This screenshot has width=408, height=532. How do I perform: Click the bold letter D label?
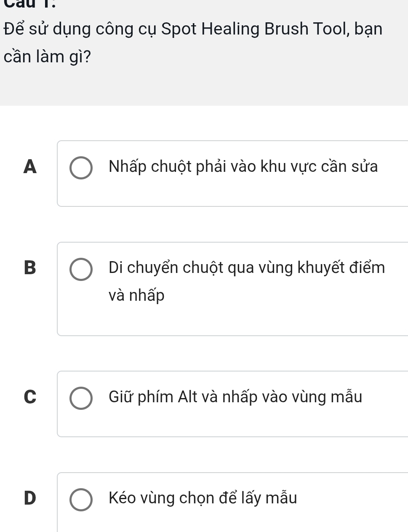[x=30, y=498]
